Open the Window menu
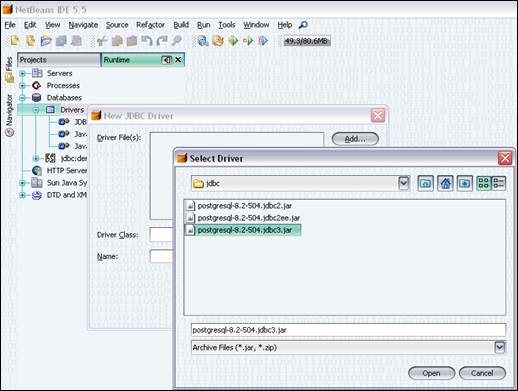Screen dimensions: 518x391 256,25
